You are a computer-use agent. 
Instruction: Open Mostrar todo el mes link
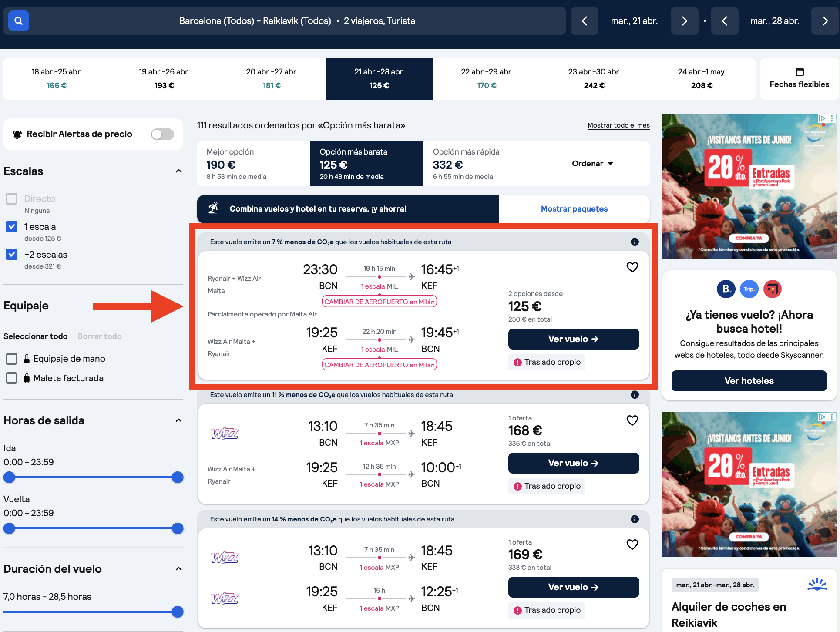tap(618, 125)
